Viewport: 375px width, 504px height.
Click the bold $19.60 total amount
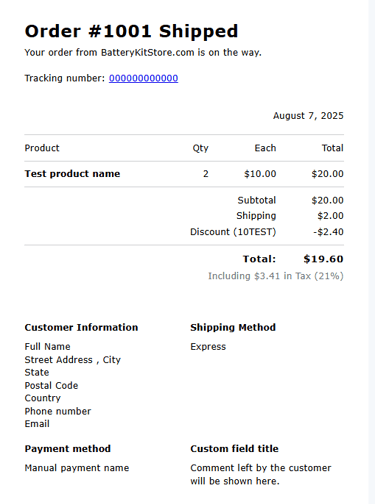coord(323,259)
